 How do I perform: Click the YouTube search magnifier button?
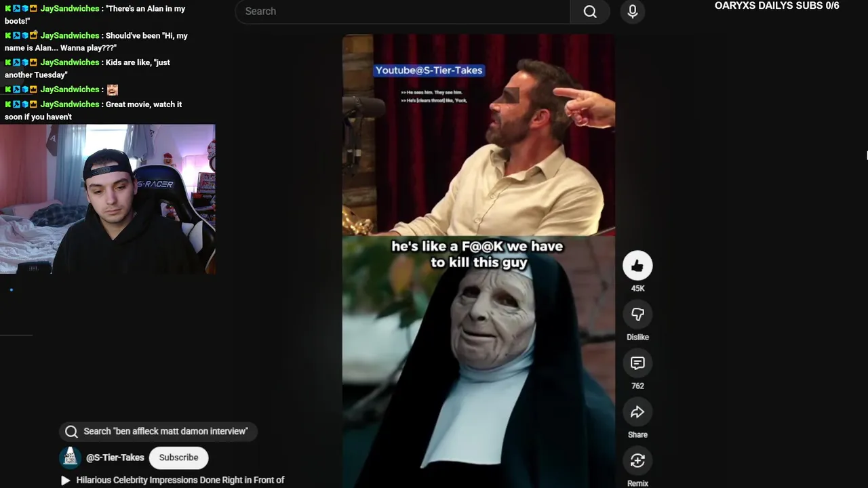pos(590,12)
